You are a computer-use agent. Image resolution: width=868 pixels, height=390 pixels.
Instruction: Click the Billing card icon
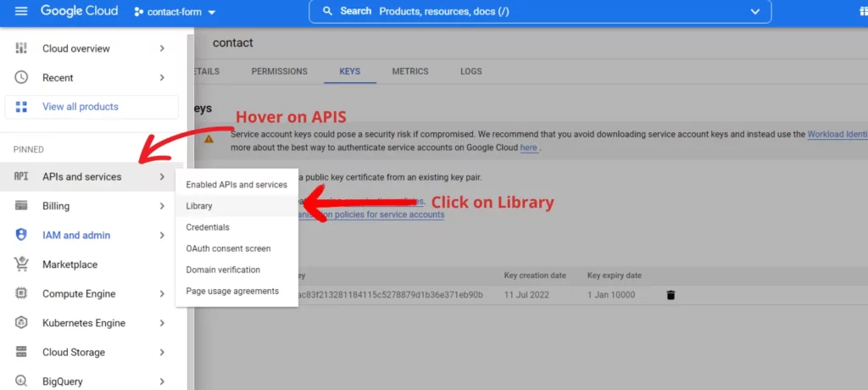(x=21, y=206)
